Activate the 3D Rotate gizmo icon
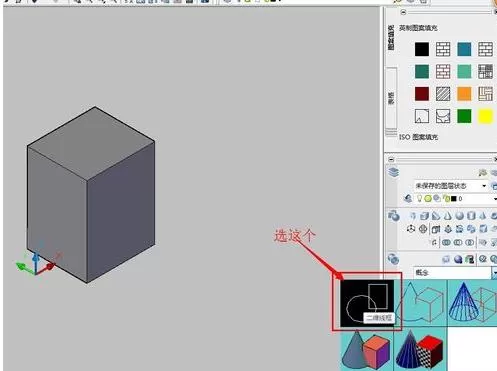 pos(423,229)
